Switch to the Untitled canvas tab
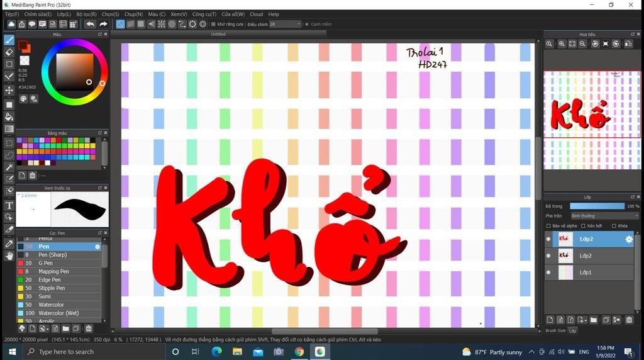 pyautogui.click(x=218, y=34)
